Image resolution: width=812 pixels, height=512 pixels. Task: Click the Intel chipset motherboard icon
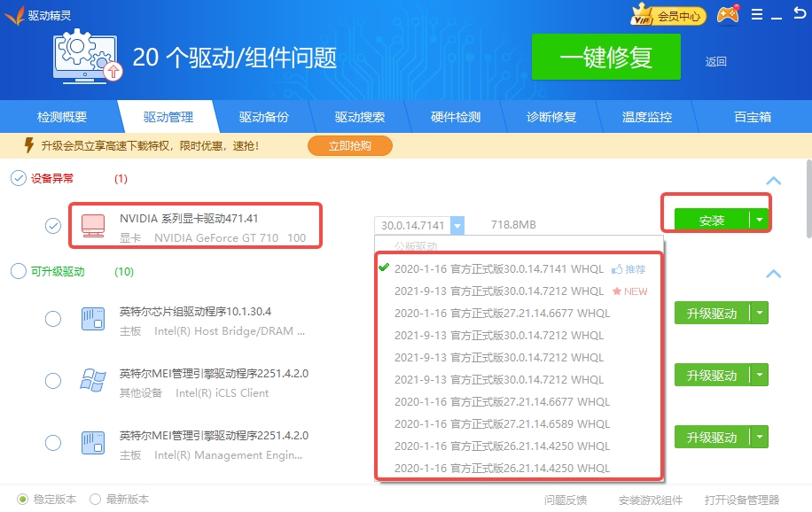(94, 319)
